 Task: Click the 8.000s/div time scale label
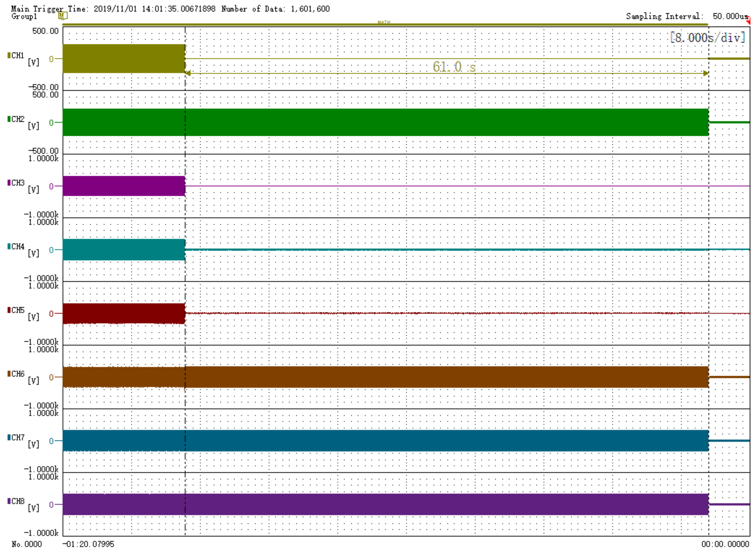coord(707,38)
